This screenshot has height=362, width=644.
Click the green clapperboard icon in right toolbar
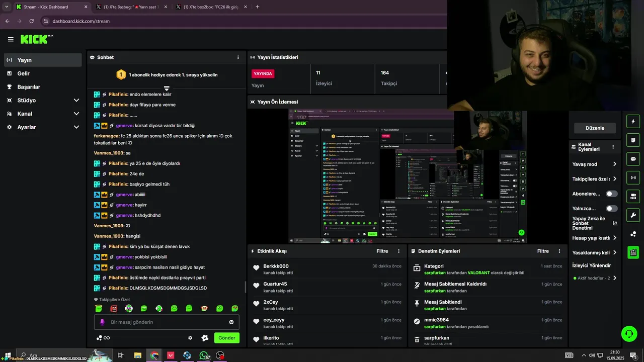633,252
